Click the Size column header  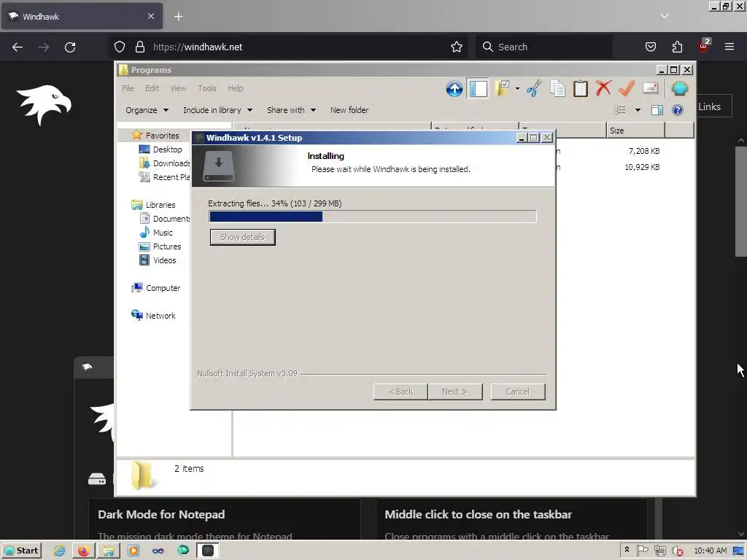tap(635, 130)
